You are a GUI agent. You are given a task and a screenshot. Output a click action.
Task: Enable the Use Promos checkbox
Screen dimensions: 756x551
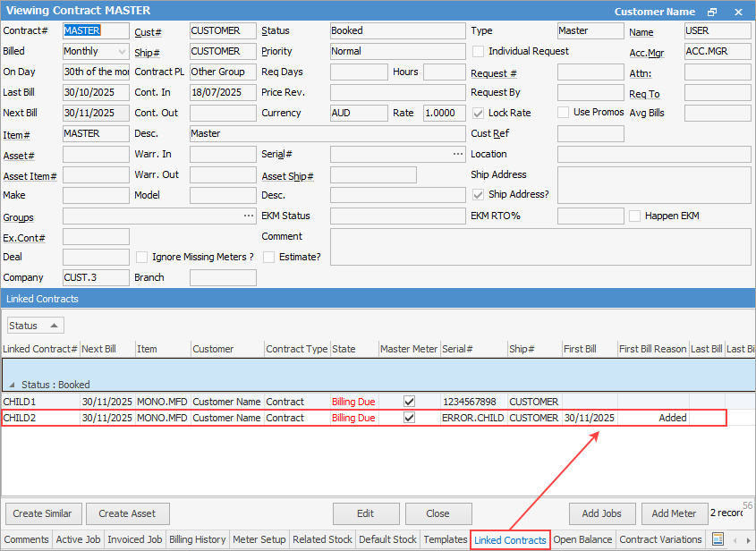[564, 113]
